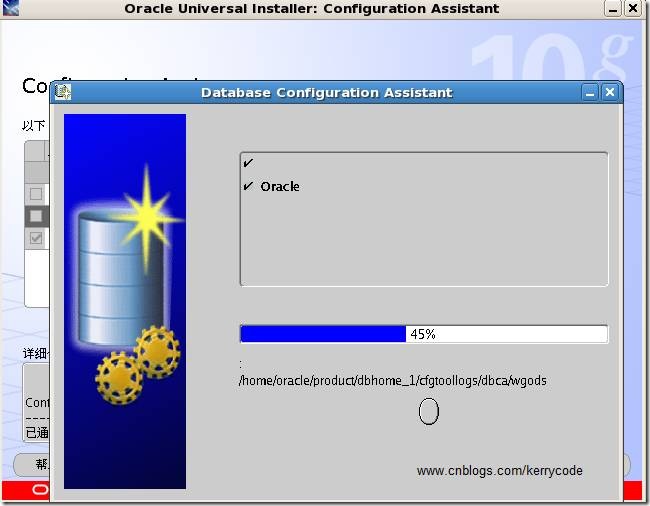Close the Database Configuration Assistant dialog
650x506 pixels.
[609, 92]
